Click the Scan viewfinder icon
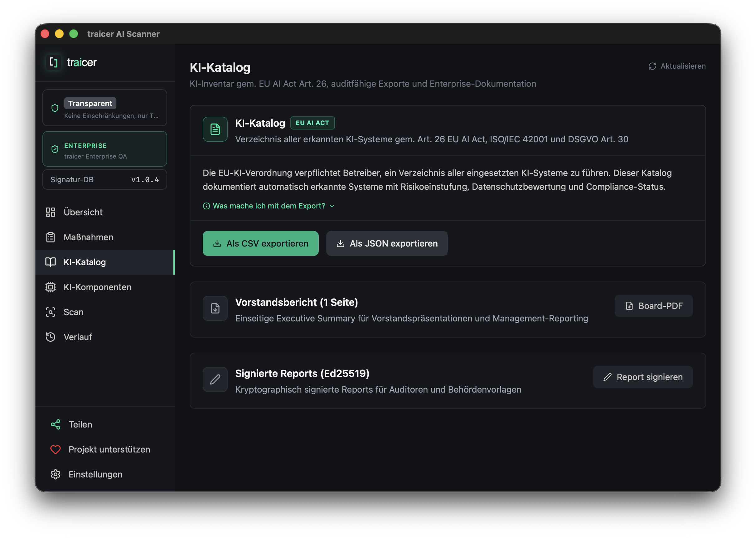The width and height of the screenshot is (756, 538). pyautogui.click(x=50, y=312)
